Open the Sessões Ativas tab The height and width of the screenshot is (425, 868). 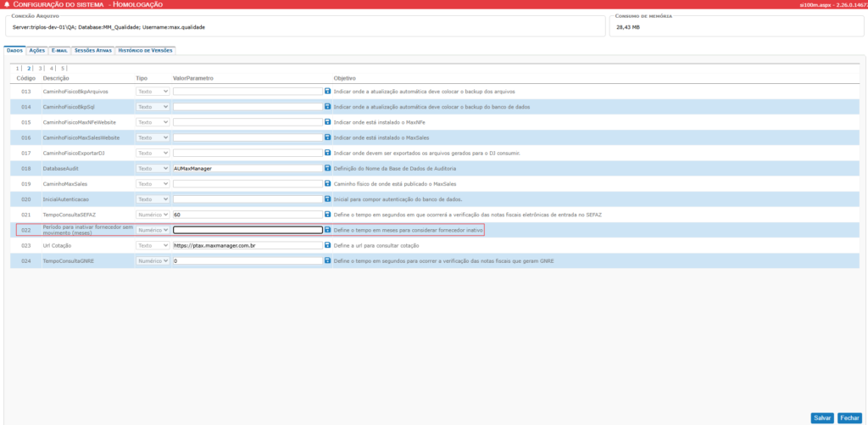(x=93, y=50)
